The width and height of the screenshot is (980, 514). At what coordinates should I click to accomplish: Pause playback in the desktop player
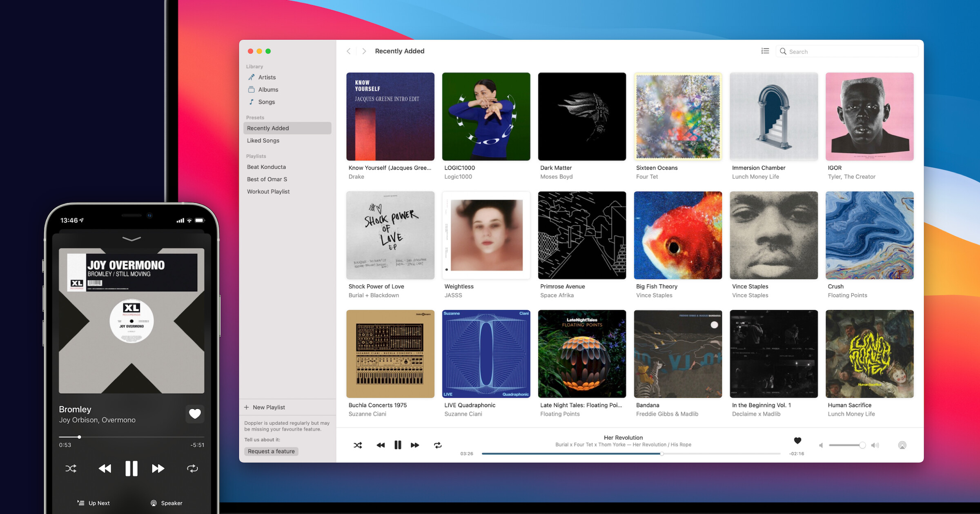(398, 445)
